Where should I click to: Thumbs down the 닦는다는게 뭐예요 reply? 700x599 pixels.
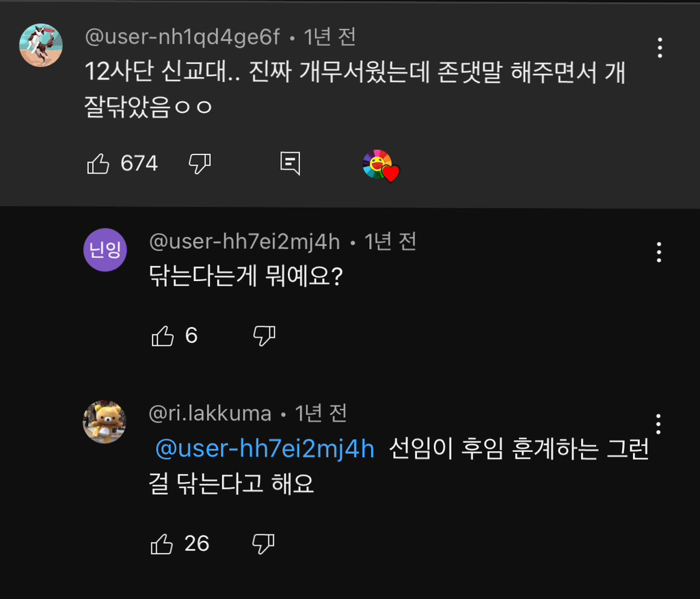(264, 336)
